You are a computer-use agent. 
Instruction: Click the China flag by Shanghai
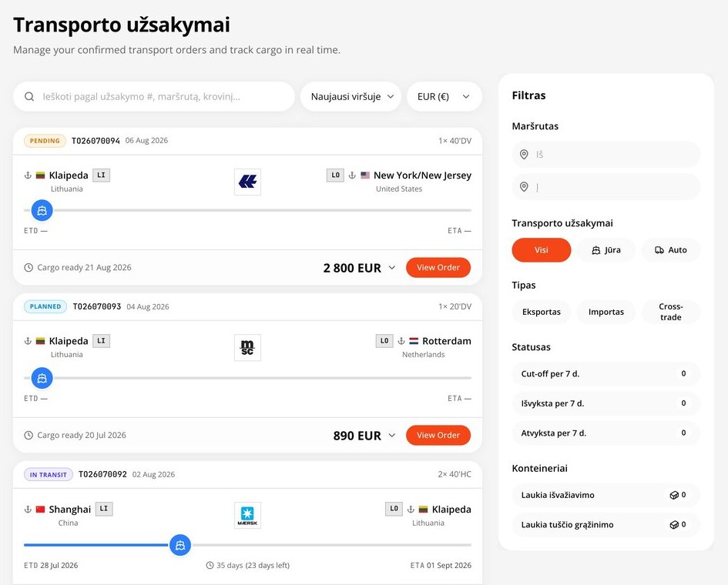pyautogui.click(x=40, y=510)
